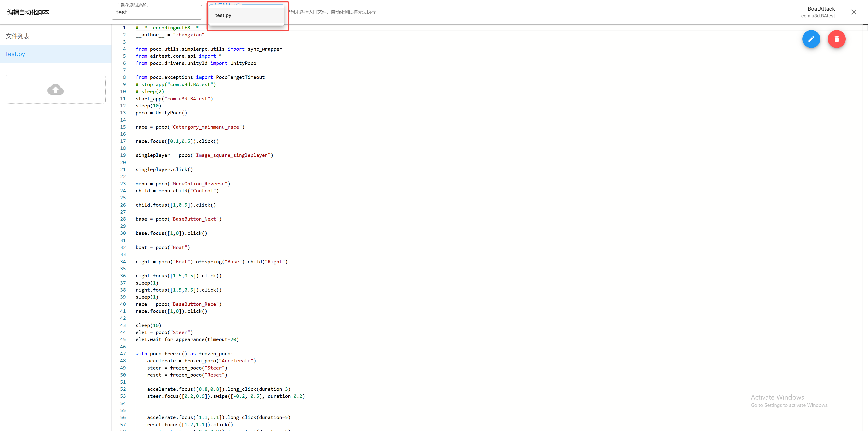This screenshot has width=868, height=431.
Task: Click the cloud upload icon
Action: [56, 89]
